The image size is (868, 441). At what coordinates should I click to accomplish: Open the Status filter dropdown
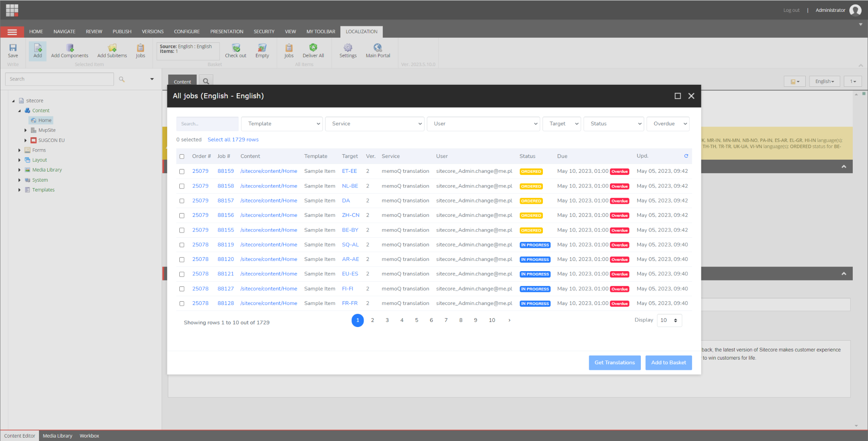[614, 124]
